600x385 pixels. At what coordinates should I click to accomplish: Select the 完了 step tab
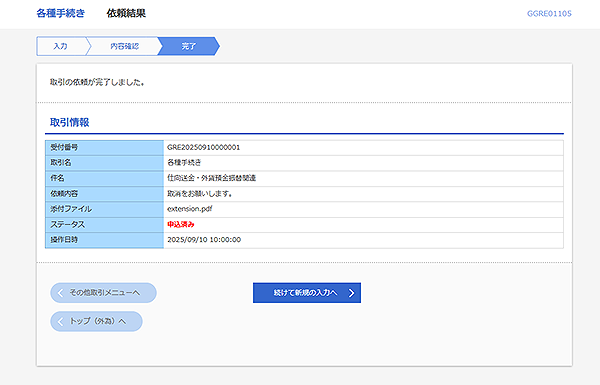click(189, 46)
